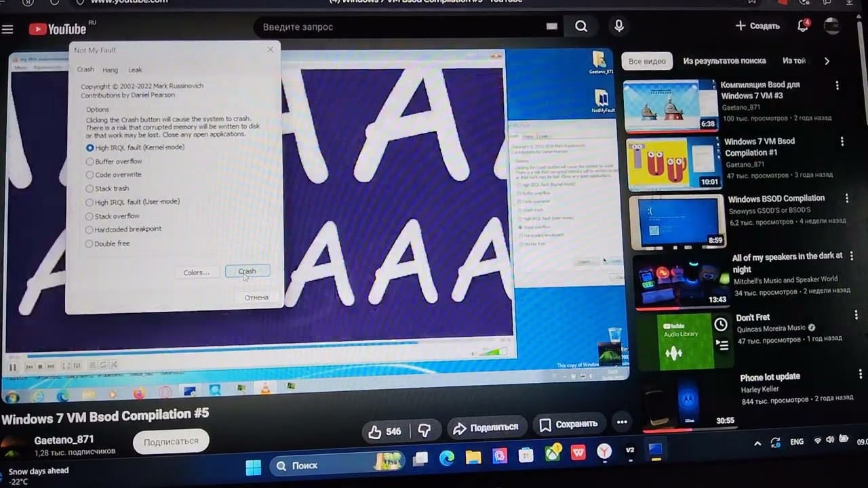Open the NotMyFault desktop shortcut icon

click(x=603, y=102)
